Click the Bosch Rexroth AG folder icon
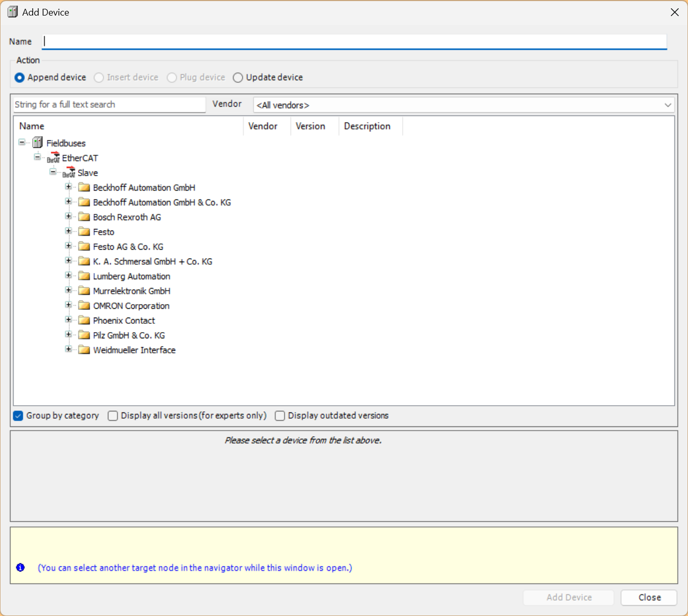 [84, 217]
